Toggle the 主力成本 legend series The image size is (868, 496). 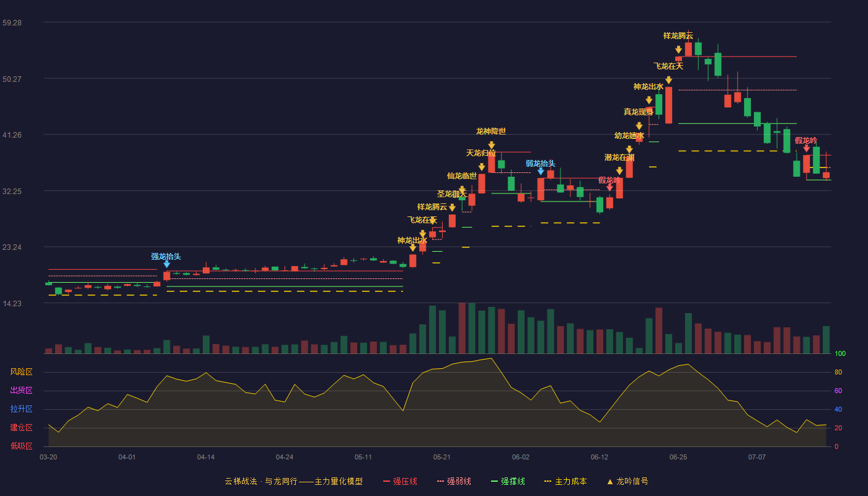click(x=565, y=481)
